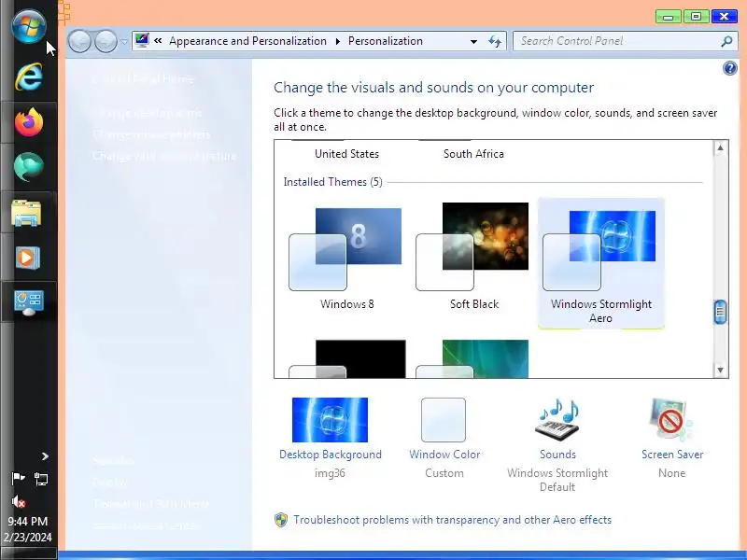
Task: Apply the Soft Black theme
Action: coord(474,258)
